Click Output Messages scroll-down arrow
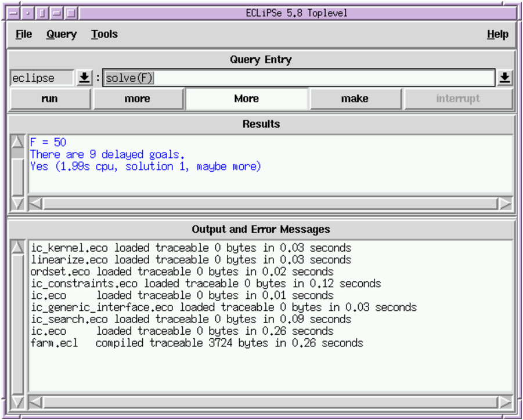The image size is (523, 420). tap(19, 401)
